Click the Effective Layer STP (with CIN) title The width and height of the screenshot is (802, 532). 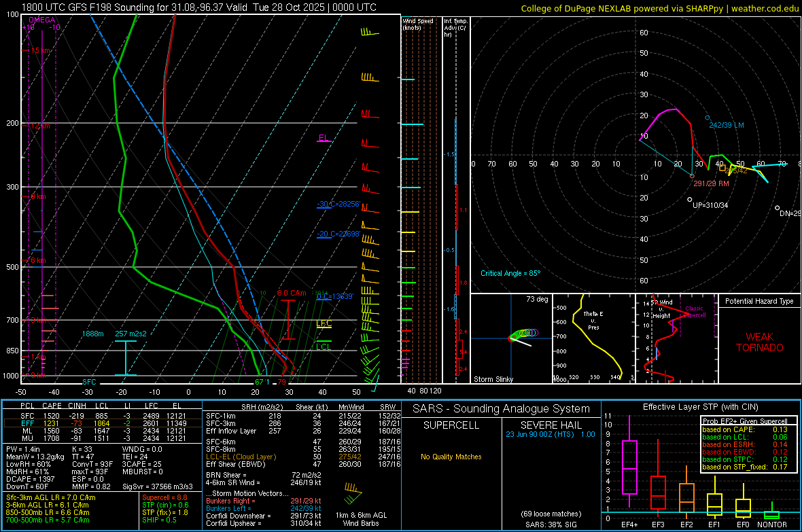pos(700,407)
